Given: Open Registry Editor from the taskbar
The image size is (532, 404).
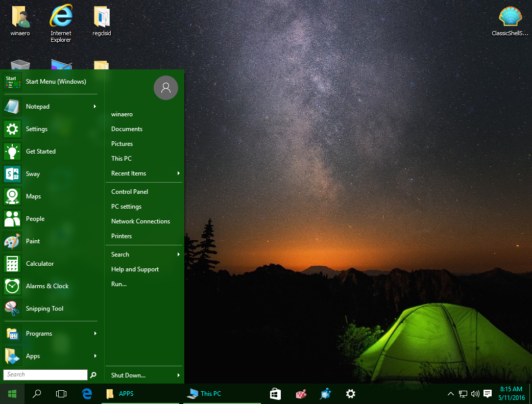Looking at the screenshot, I should 301,393.
